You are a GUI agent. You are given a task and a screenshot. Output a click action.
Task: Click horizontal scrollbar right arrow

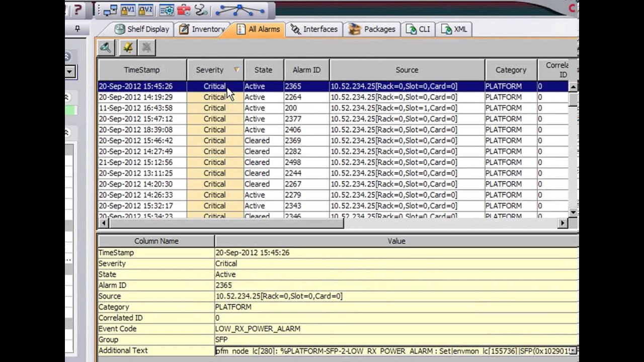click(563, 223)
